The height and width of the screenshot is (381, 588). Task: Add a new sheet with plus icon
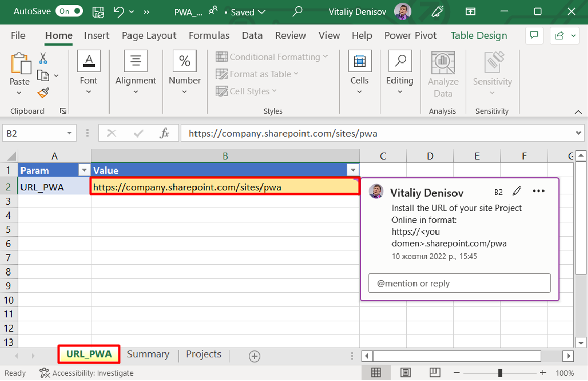click(x=255, y=356)
